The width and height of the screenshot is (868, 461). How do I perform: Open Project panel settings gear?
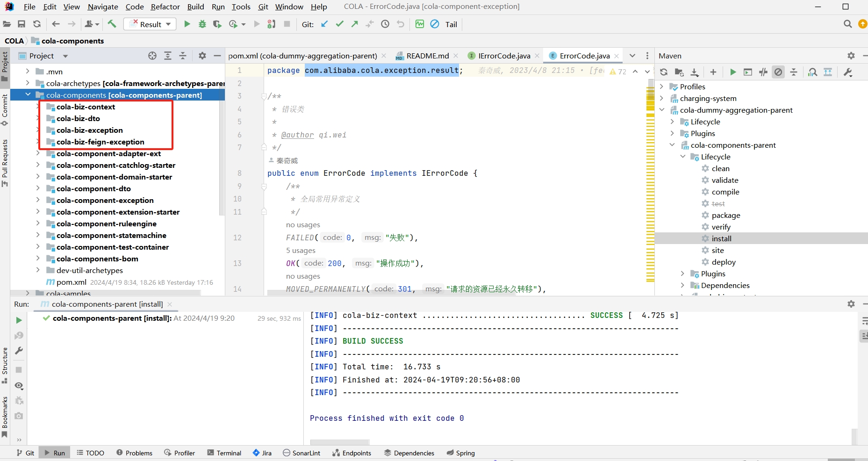click(202, 56)
